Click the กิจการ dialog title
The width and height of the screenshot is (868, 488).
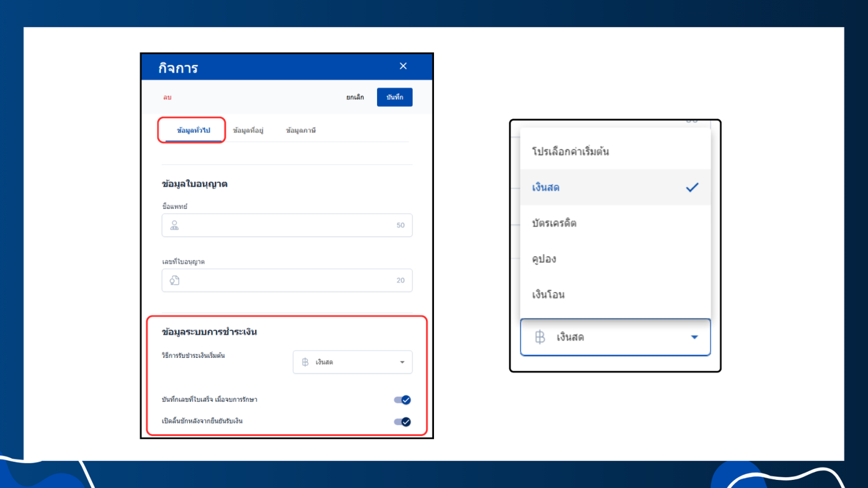[x=178, y=68]
